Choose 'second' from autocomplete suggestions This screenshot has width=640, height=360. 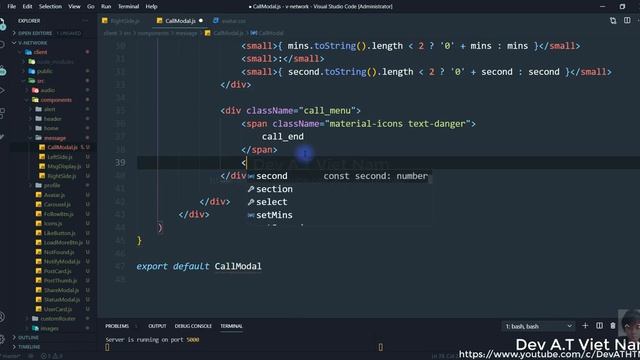click(339, 176)
